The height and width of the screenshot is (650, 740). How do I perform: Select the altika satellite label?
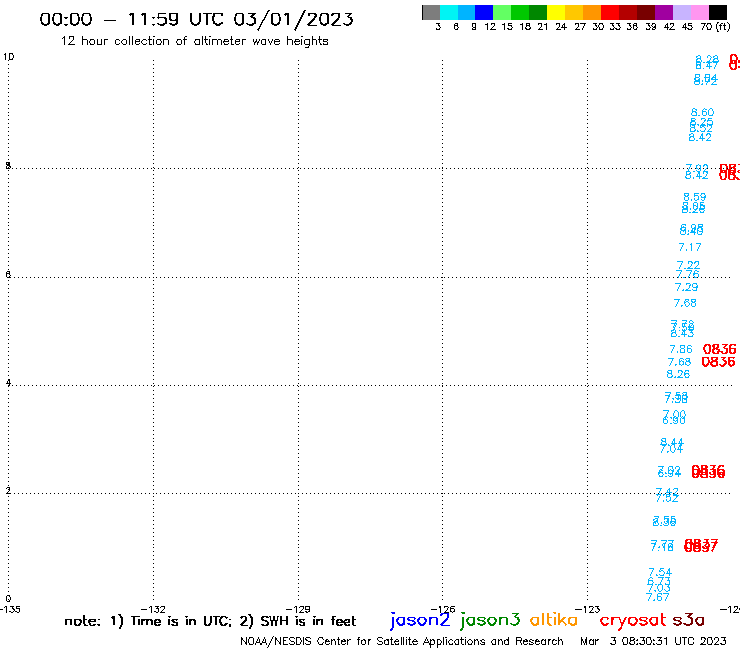point(554,619)
